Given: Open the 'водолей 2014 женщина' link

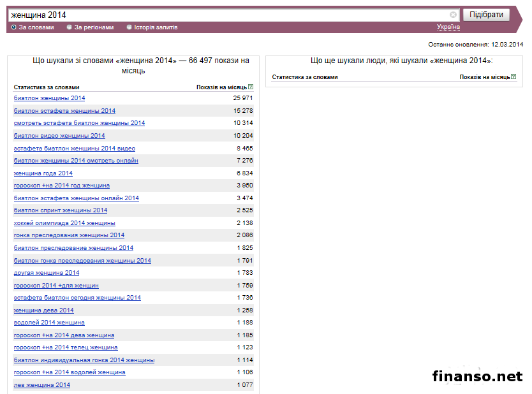Looking at the screenshot, I should pyautogui.click(x=49, y=323).
